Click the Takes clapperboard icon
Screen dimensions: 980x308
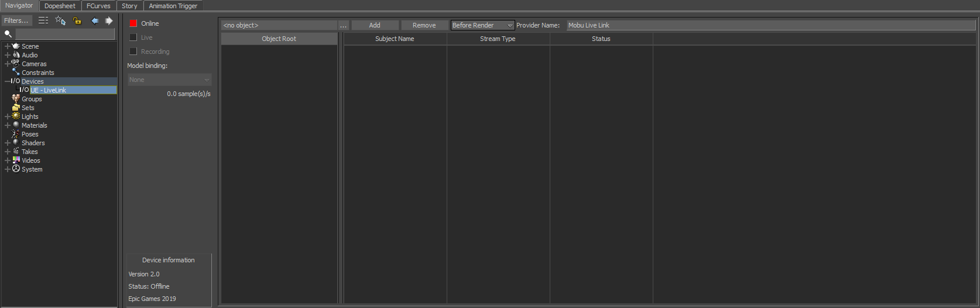16,151
